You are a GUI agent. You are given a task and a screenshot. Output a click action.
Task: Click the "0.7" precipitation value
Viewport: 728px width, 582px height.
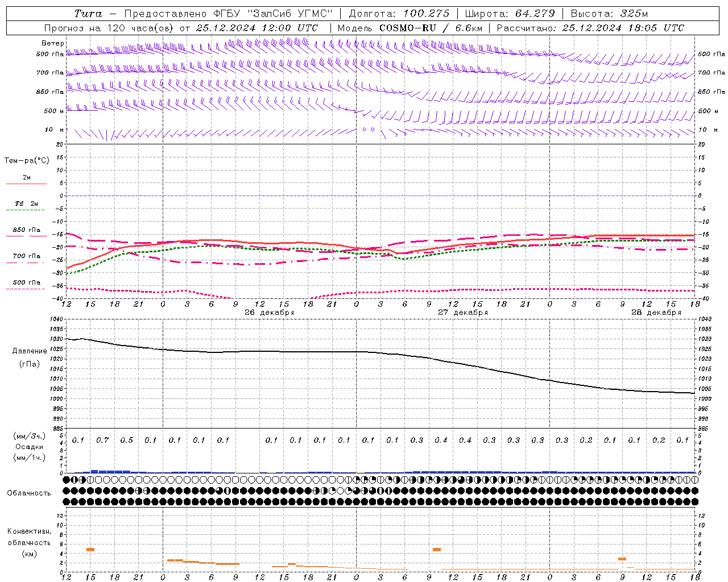102,440
